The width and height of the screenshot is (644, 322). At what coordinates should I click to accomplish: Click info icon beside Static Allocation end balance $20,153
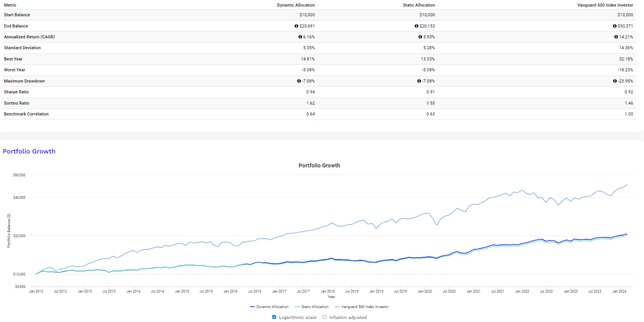pyautogui.click(x=416, y=26)
